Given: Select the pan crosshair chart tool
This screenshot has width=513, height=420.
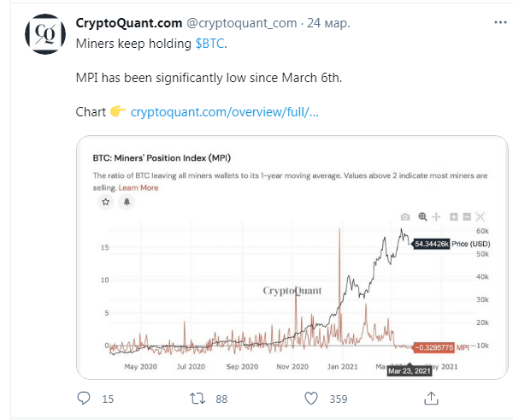Looking at the screenshot, I should pyautogui.click(x=436, y=216).
